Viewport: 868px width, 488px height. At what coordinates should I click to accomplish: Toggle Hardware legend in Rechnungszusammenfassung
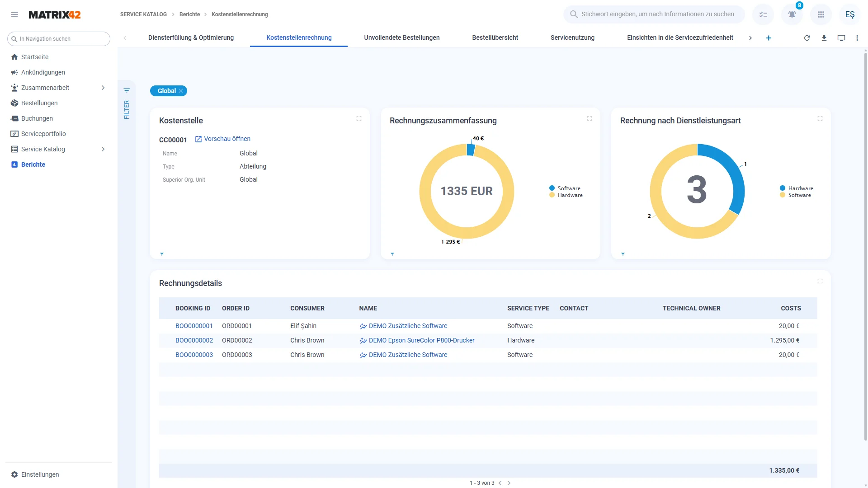coord(566,195)
